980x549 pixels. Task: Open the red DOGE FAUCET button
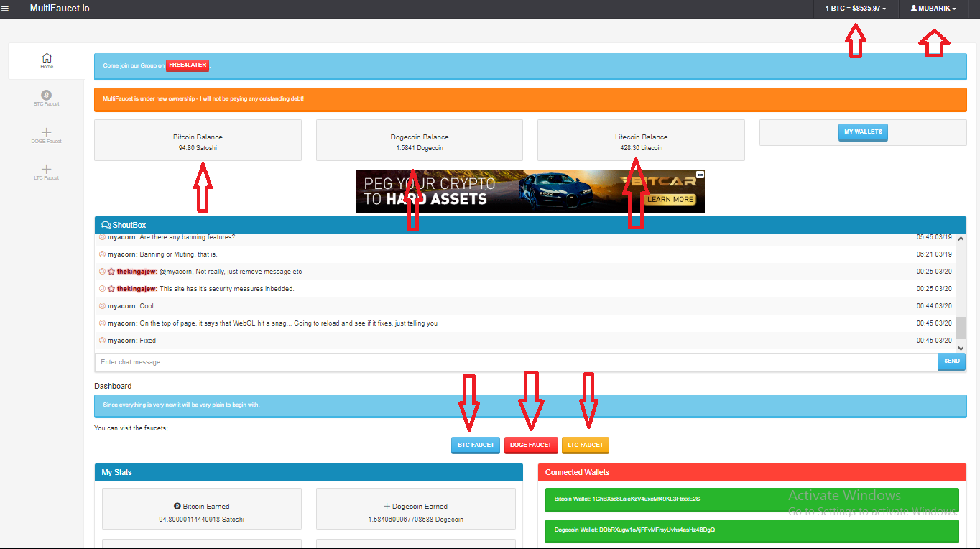click(531, 445)
